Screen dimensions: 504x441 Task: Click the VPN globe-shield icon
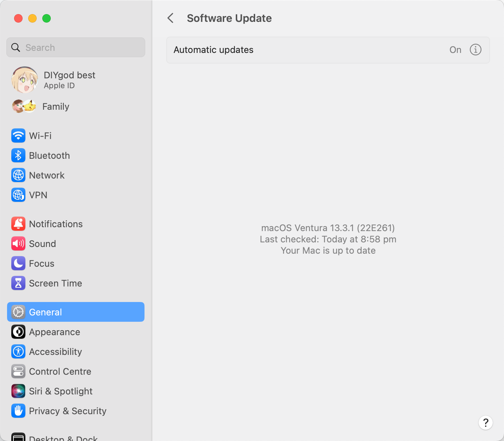click(x=18, y=195)
